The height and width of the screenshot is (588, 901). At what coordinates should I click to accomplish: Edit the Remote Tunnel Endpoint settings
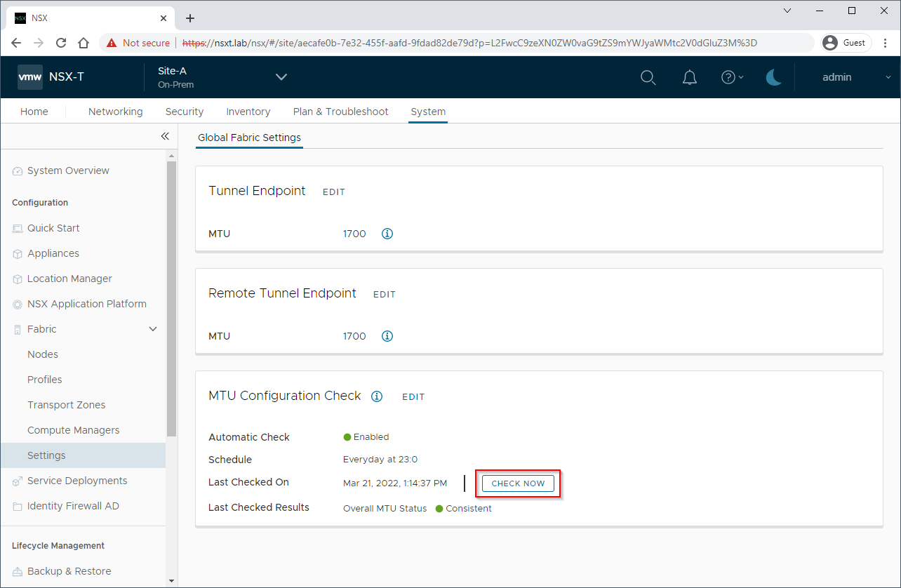[x=385, y=294]
